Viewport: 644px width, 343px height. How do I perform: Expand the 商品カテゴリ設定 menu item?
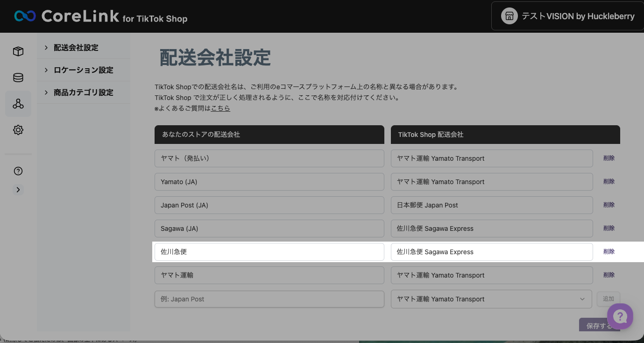pyautogui.click(x=84, y=93)
